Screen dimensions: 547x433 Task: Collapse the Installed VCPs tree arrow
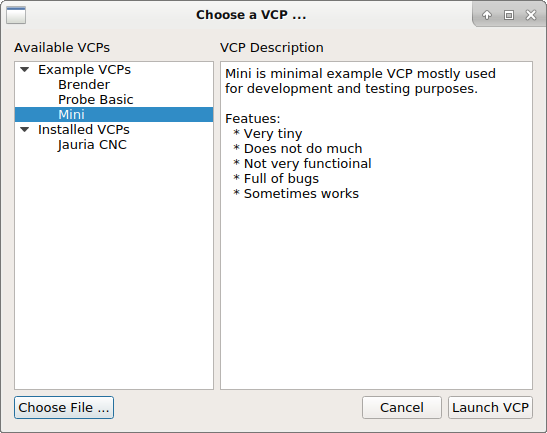click(x=25, y=129)
